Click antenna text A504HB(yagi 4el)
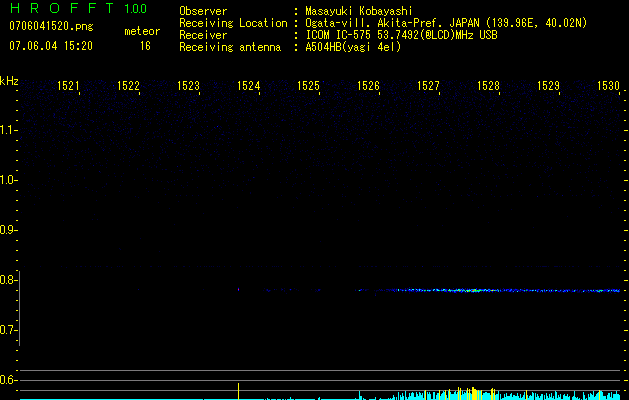This screenshot has width=629, height=400. (x=353, y=47)
